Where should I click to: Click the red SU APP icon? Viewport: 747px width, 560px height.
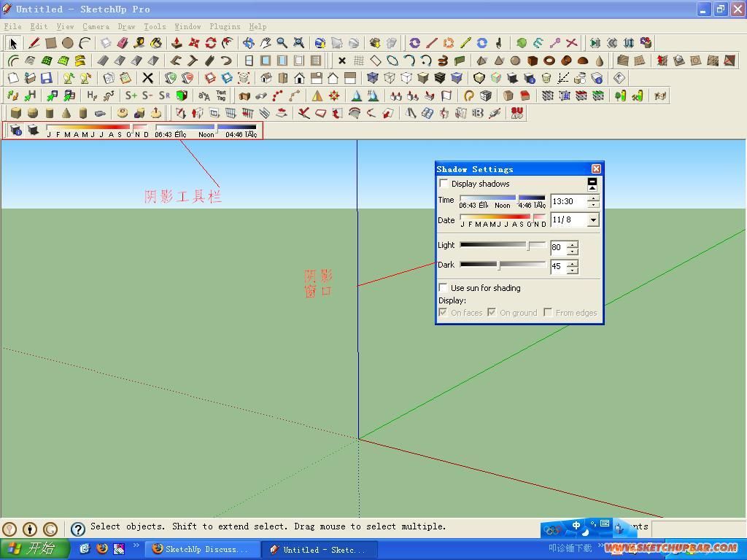click(x=517, y=113)
